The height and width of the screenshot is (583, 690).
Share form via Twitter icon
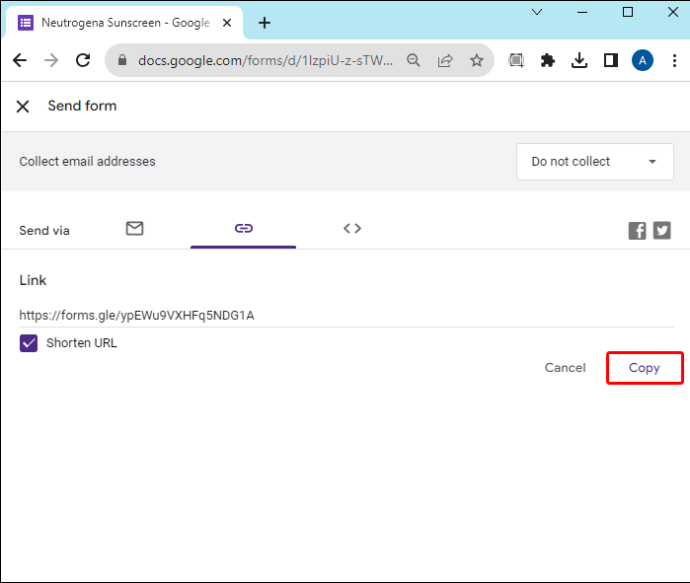coord(662,231)
